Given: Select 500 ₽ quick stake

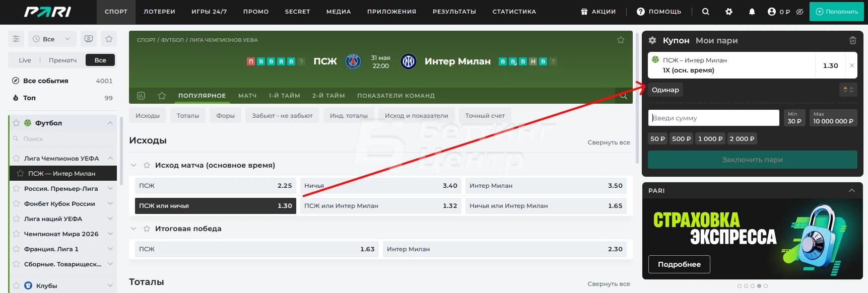Looking at the screenshot, I should [x=681, y=138].
